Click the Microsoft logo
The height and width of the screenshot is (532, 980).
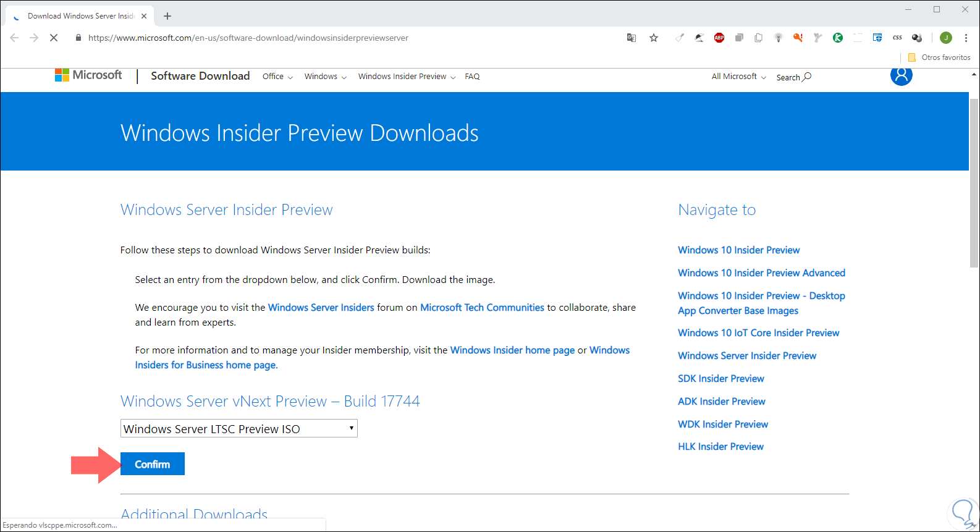88,75
